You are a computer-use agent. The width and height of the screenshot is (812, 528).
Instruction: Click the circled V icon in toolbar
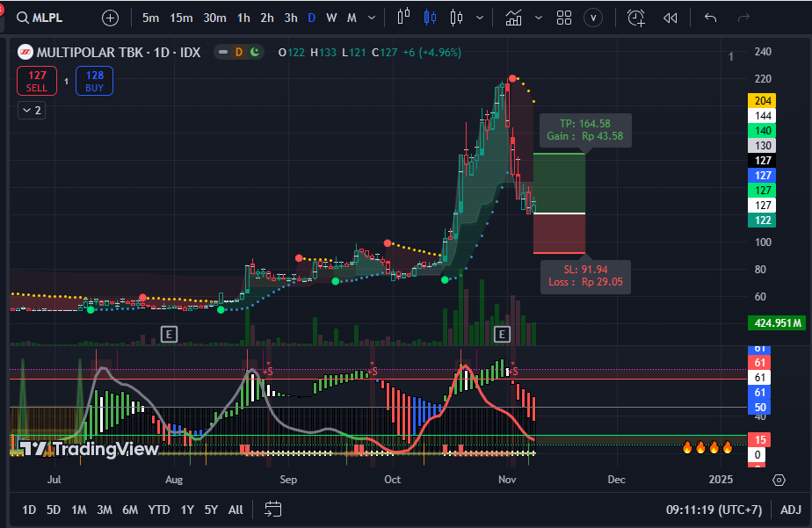click(593, 18)
